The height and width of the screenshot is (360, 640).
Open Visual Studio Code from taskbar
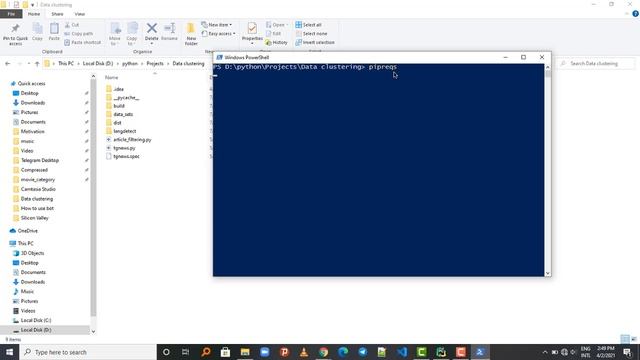point(402,352)
